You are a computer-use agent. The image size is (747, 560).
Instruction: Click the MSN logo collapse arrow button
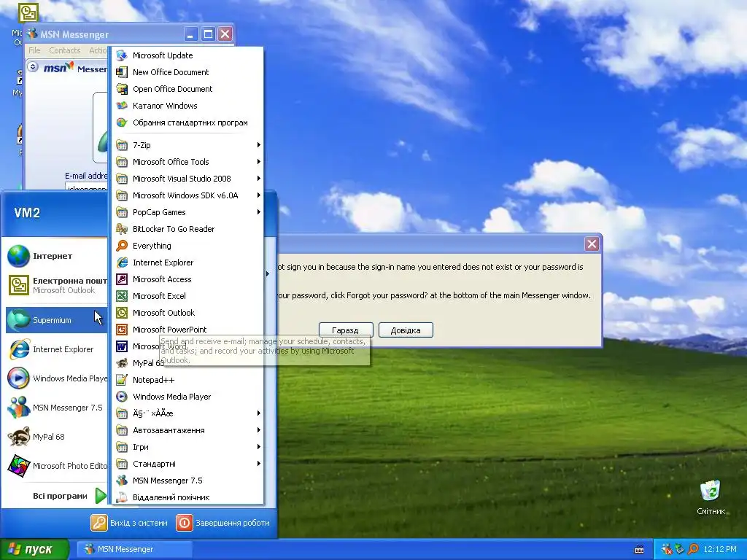33,67
